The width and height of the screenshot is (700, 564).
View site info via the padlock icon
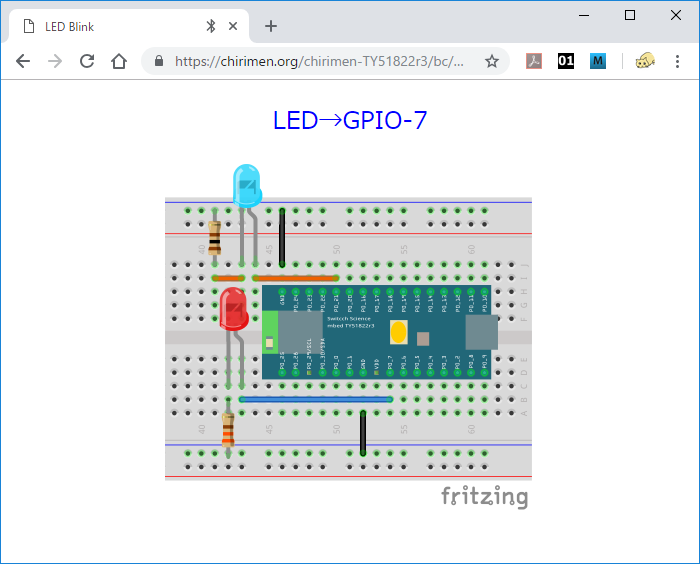point(159,61)
